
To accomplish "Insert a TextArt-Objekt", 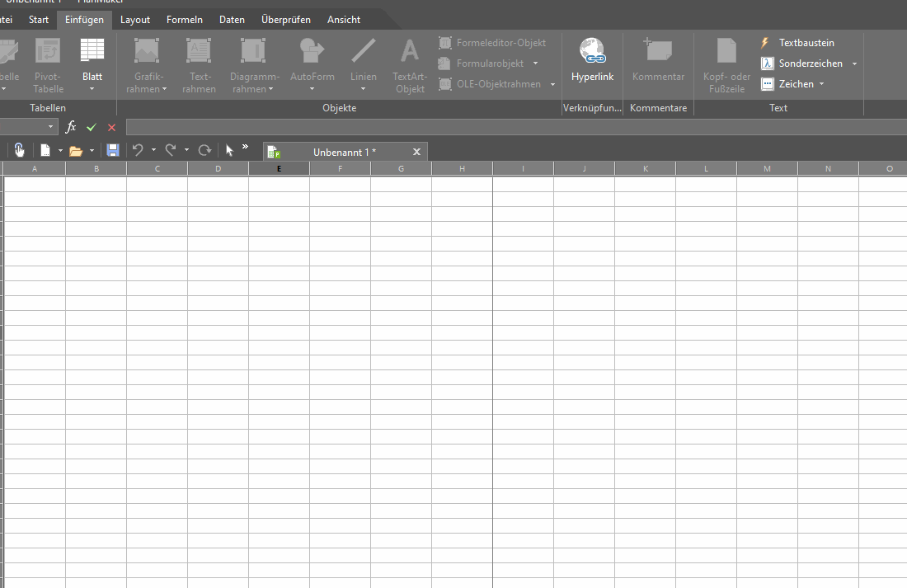I will click(410, 65).
